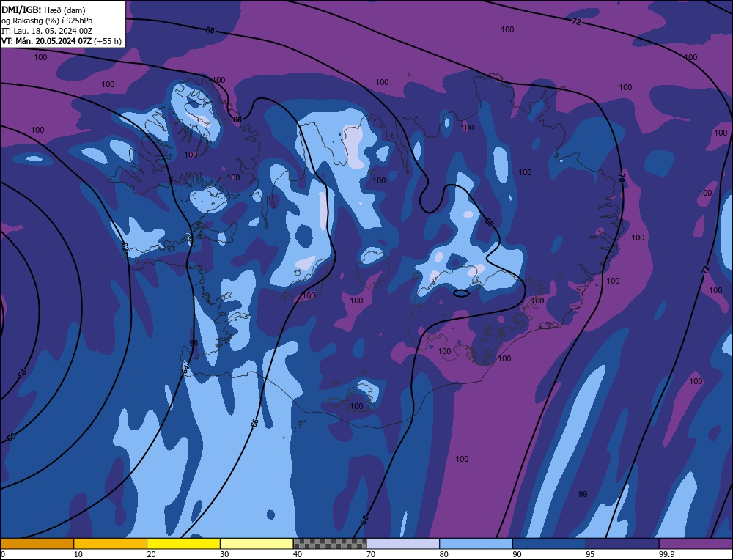Click the '99.9' legend scale number
733x560 pixels.
[666, 554]
